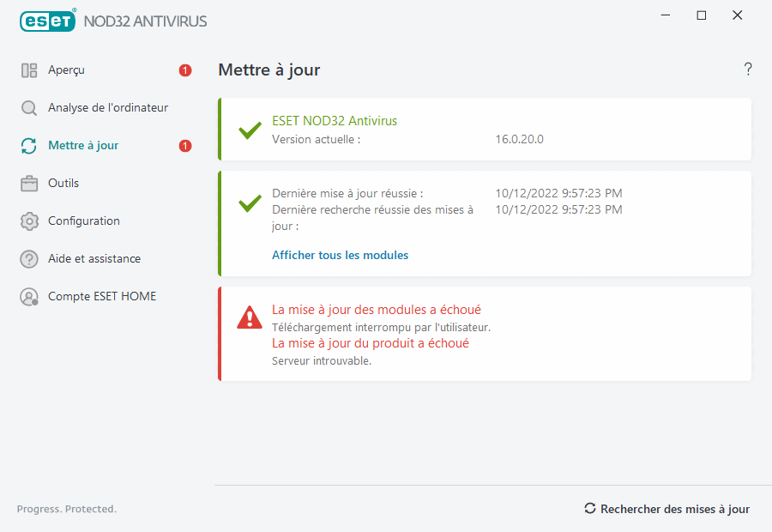
Task: Click the refresh arrows beside Rechercher des mises à jour
Action: pos(589,508)
